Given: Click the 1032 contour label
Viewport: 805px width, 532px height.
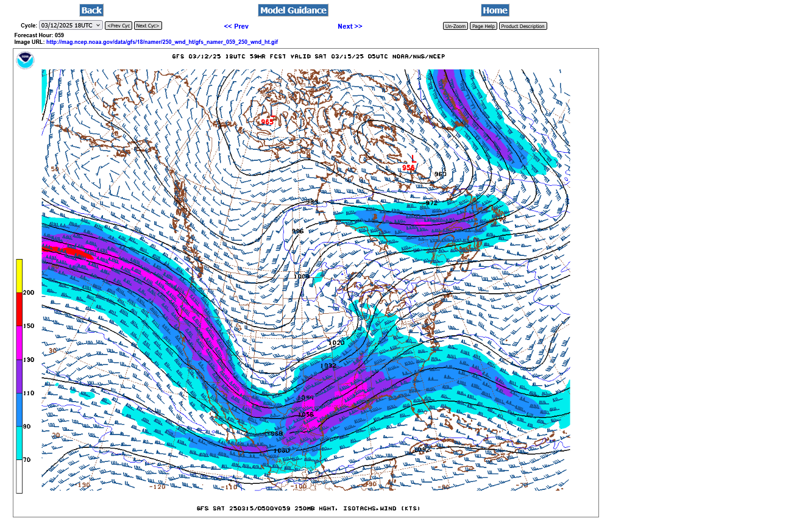Looking at the screenshot, I should (x=328, y=366).
